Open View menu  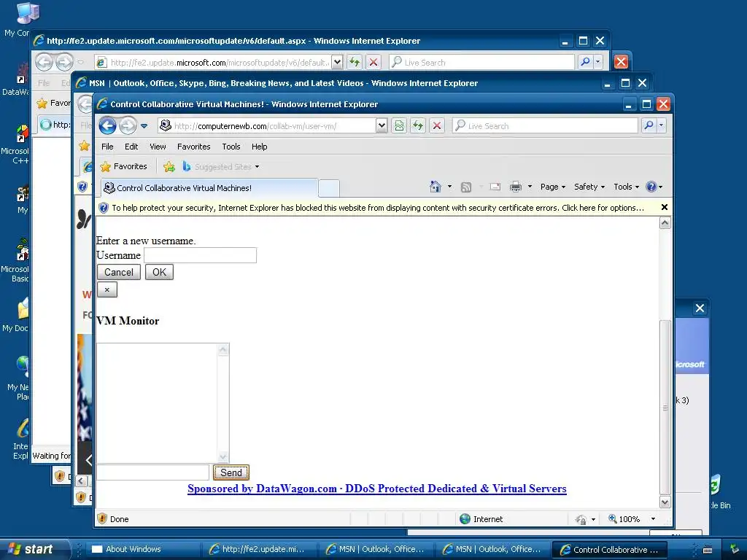click(158, 147)
